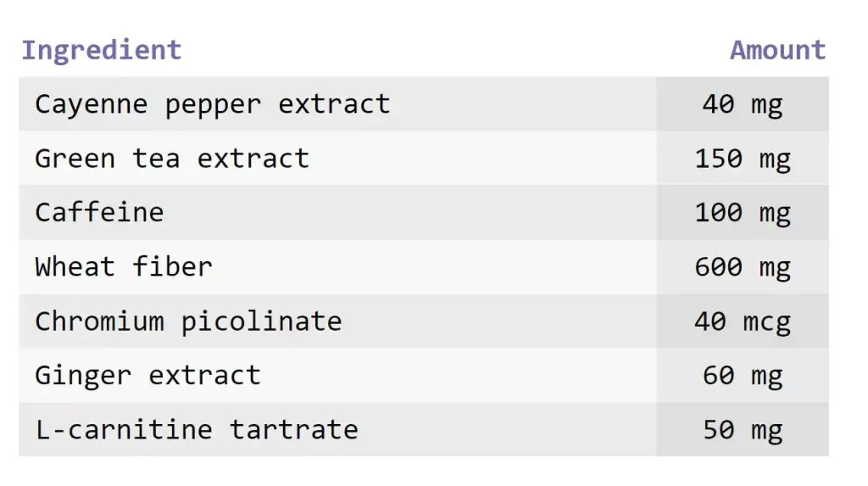Click the 50 mg amount cell
The width and height of the screenshot is (868, 486).
click(x=743, y=430)
